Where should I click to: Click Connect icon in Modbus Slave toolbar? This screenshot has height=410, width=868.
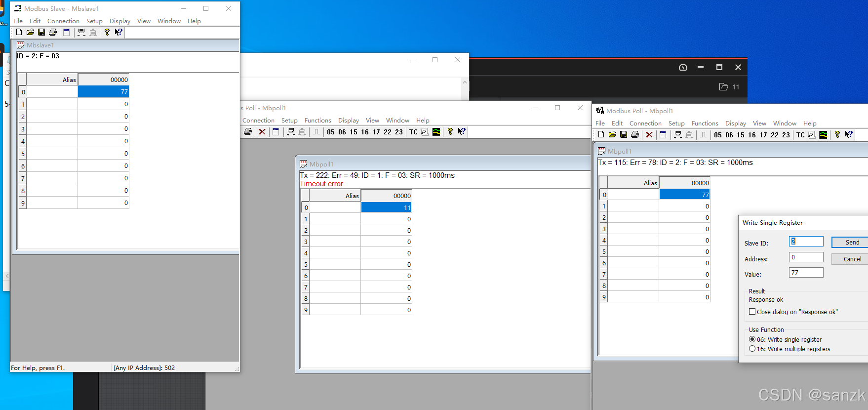coord(81,32)
